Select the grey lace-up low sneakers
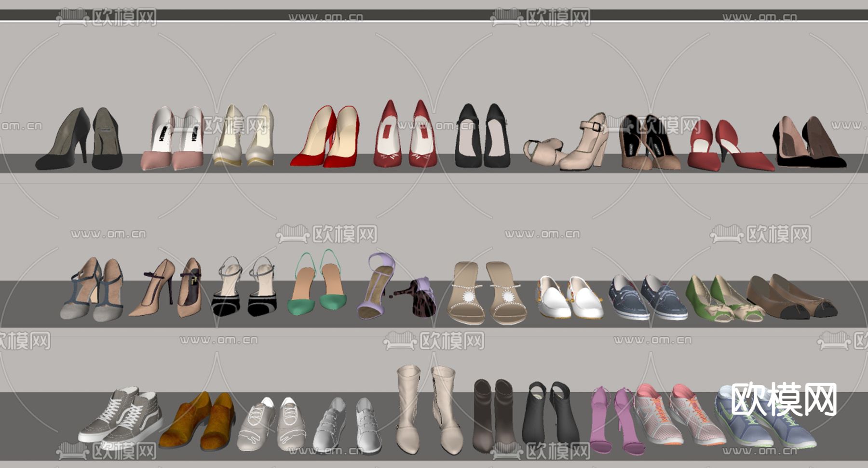The image size is (868, 468). [271, 425]
